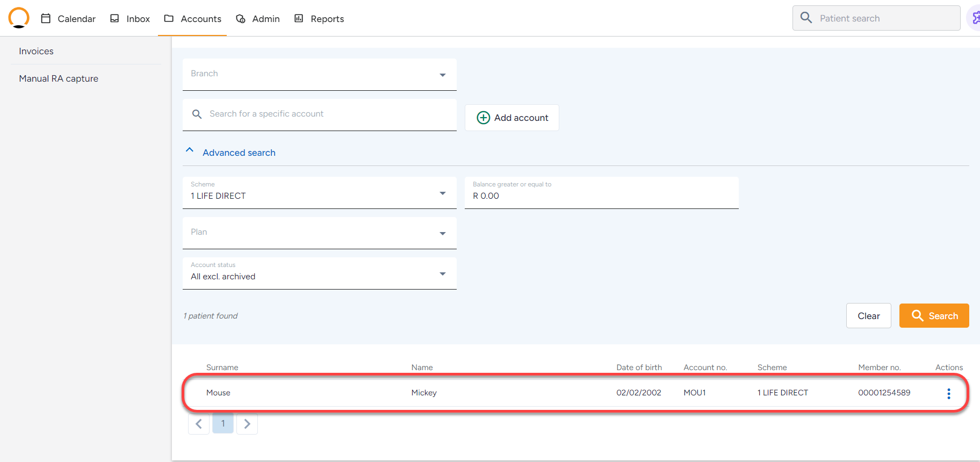Open the Reports tab
The image size is (980, 462).
click(319, 19)
